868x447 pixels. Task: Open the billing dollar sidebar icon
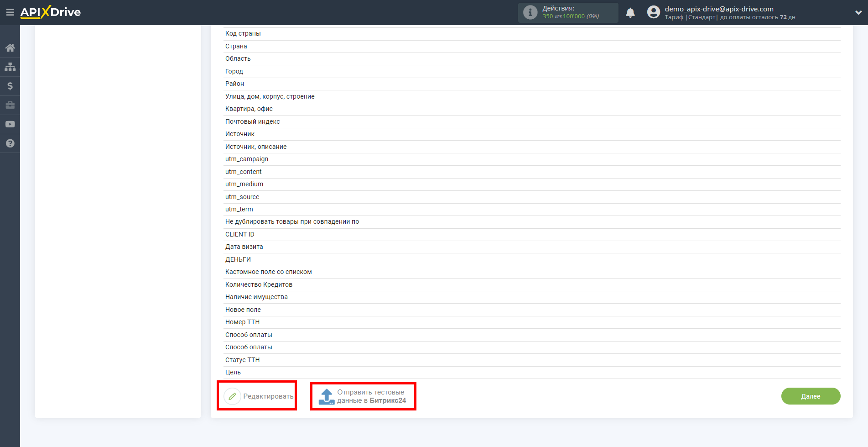coord(10,86)
